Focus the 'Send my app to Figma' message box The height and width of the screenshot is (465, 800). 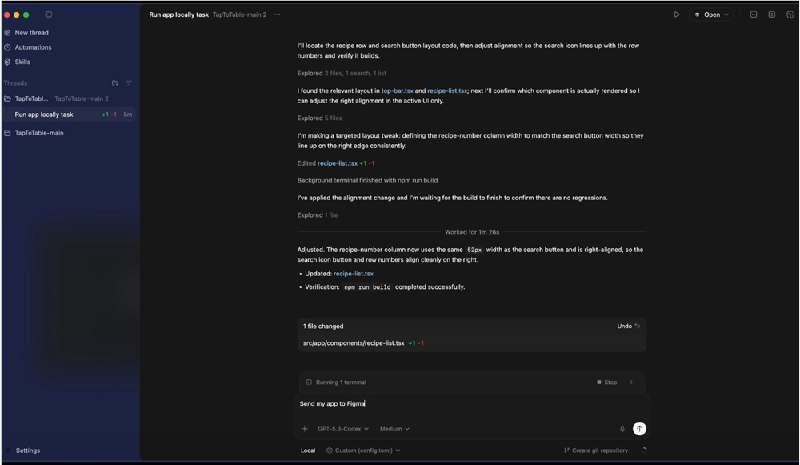[x=472, y=404]
